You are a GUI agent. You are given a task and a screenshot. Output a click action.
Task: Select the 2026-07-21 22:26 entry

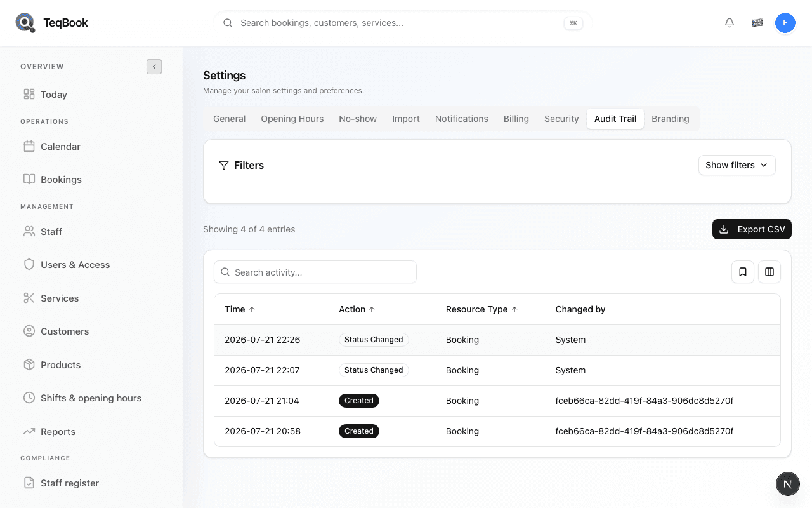click(497, 340)
